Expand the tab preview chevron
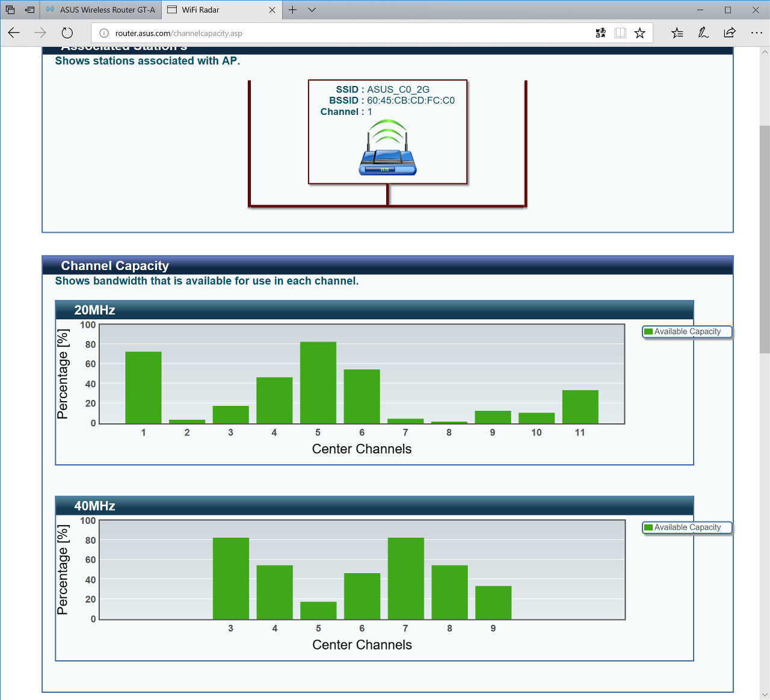Image resolution: width=770 pixels, height=700 pixels. [x=312, y=10]
